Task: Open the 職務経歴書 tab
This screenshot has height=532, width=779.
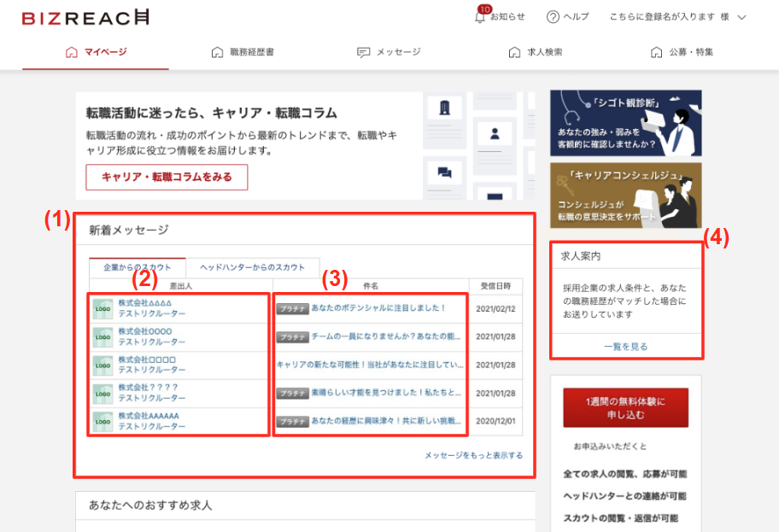Action: (243, 52)
